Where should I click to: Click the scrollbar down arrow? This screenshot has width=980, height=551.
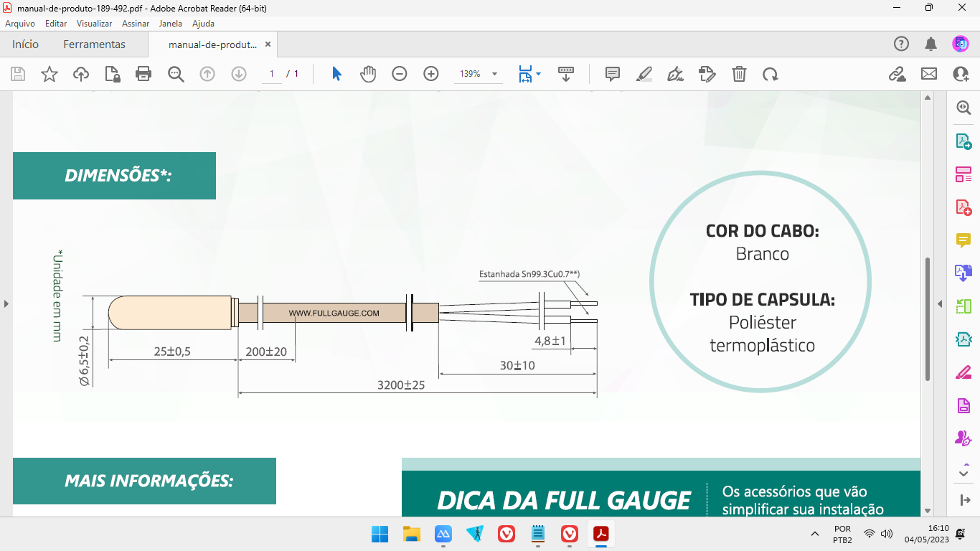pos(928,511)
